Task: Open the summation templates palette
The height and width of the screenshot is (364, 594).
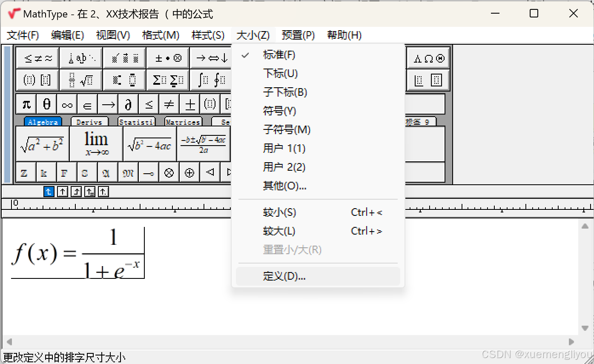Action: pos(168,80)
